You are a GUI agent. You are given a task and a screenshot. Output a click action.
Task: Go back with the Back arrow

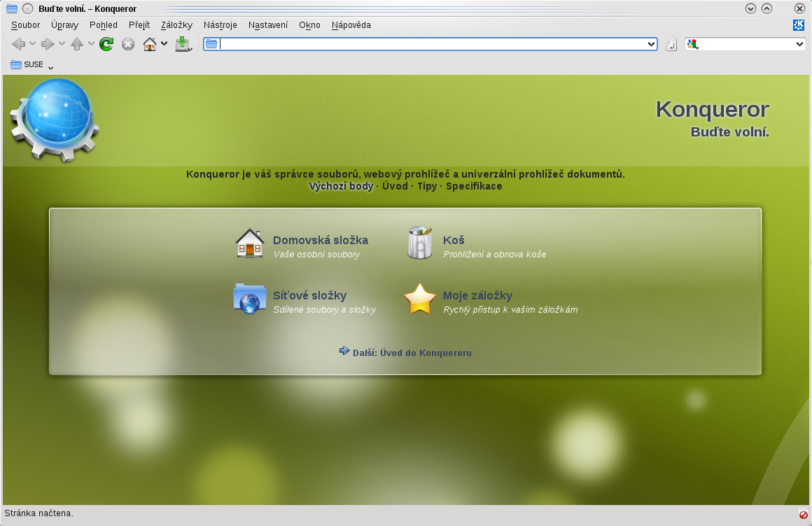[18, 45]
